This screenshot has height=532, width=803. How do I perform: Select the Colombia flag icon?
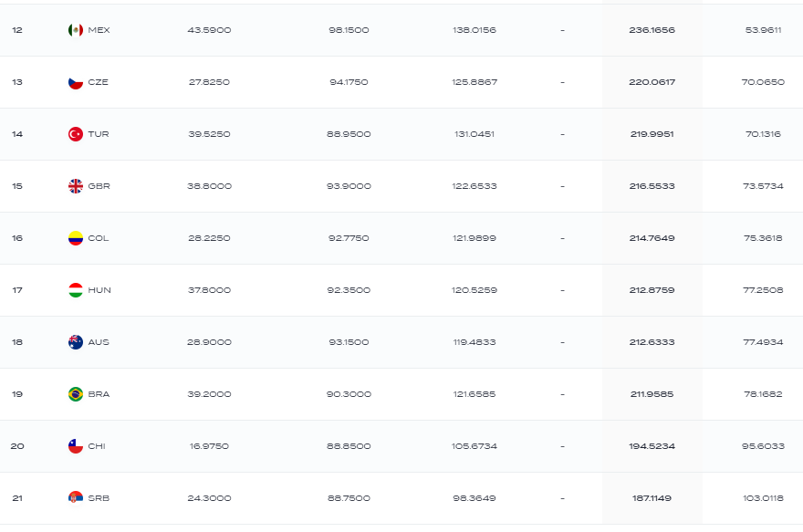pyautogui.click(x=75, y=238)
